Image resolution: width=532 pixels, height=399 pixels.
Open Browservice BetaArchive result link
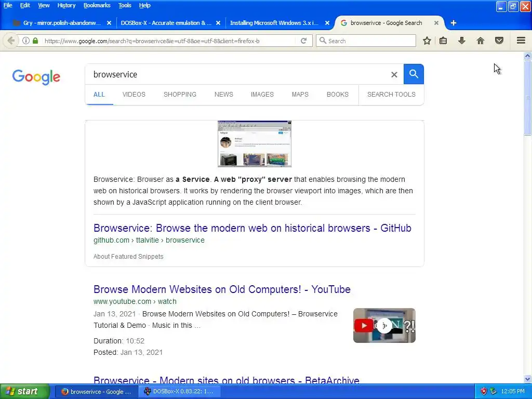point(227,380)
